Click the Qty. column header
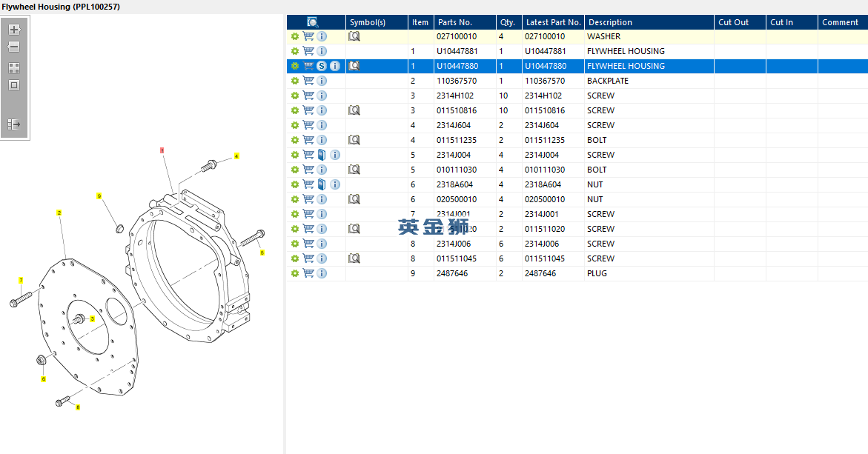Image resolution: width=868 pixels, height=454 pixels. 507,22
